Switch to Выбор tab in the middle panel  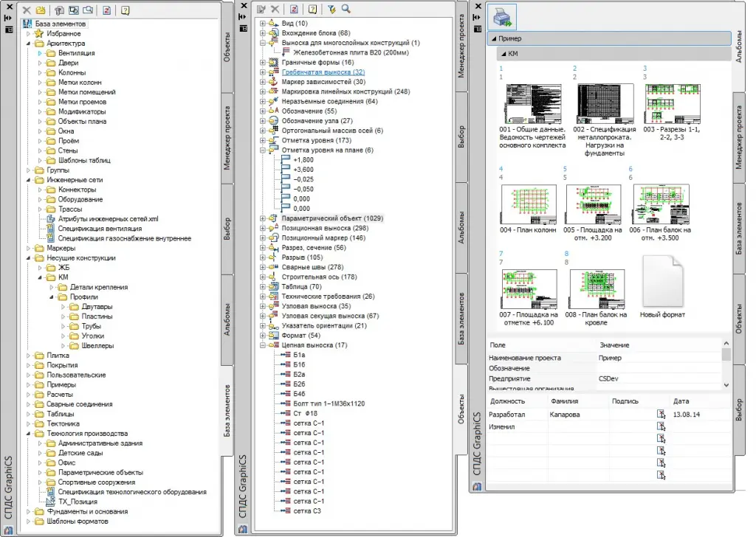coord(461,136)
